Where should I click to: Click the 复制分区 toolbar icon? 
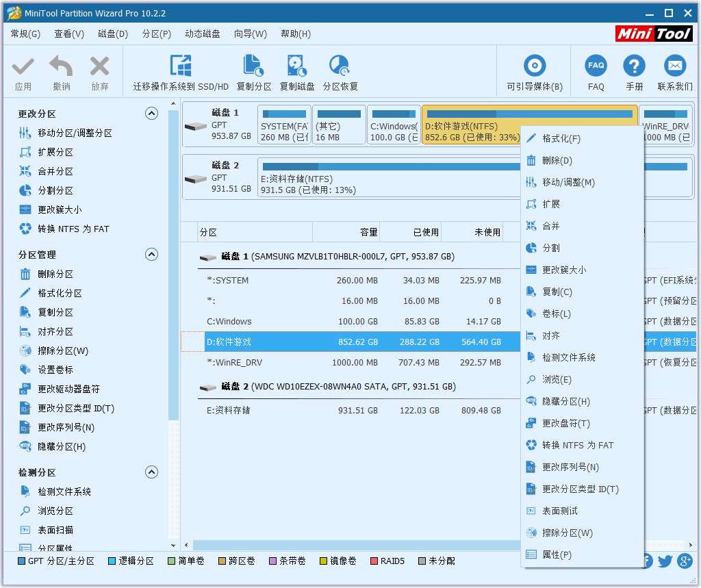point(254,66)
